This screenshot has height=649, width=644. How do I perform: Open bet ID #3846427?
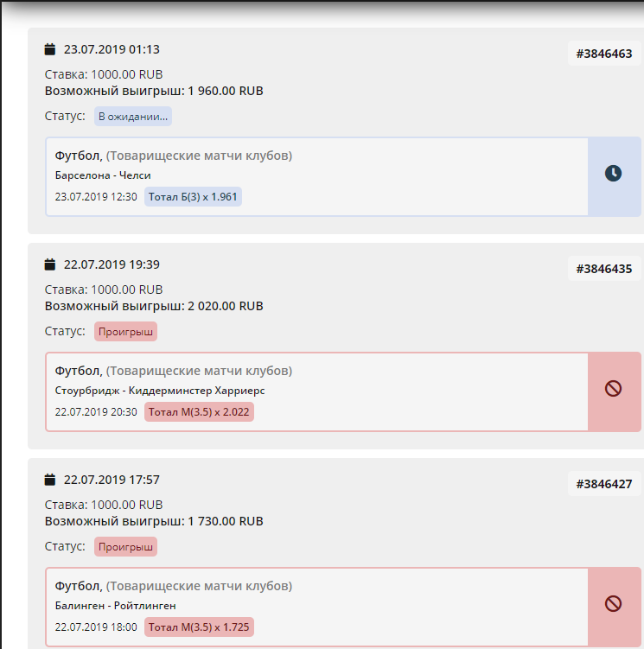[604, 484]
